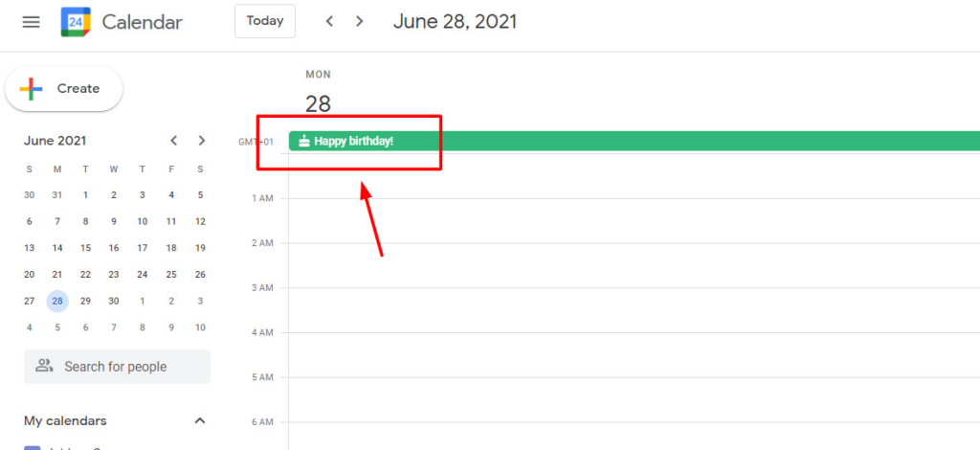Open the main hamburger menu
The image size is (980, 450).
pos(31,23)
